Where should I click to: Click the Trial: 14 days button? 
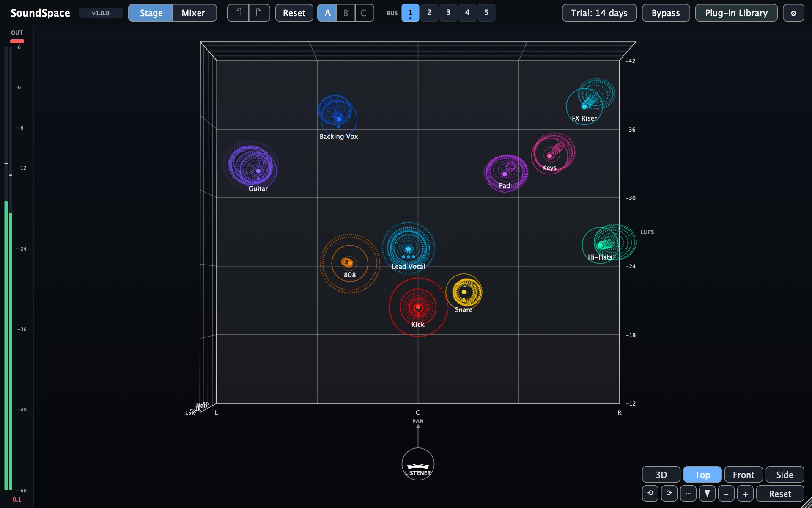pos(599,13)
